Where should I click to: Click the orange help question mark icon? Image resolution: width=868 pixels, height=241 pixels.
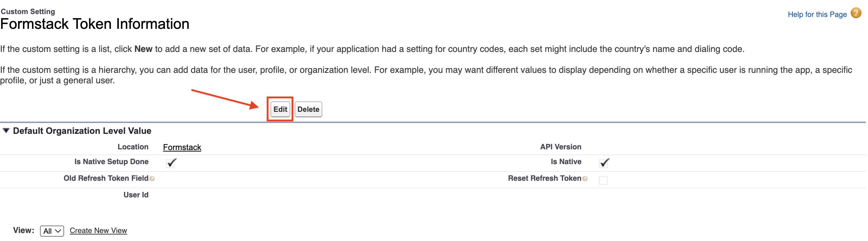[x=856, y=13]
